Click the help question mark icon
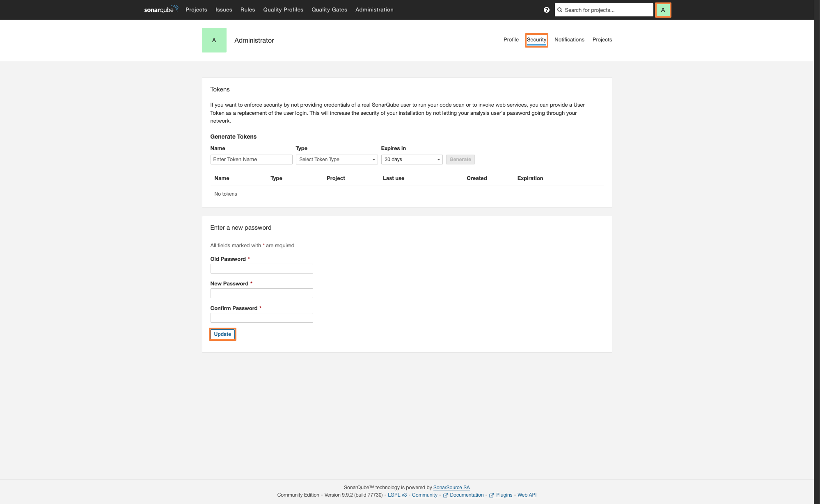The width and height of the screenshot is (820, 504). coord(546,10)
